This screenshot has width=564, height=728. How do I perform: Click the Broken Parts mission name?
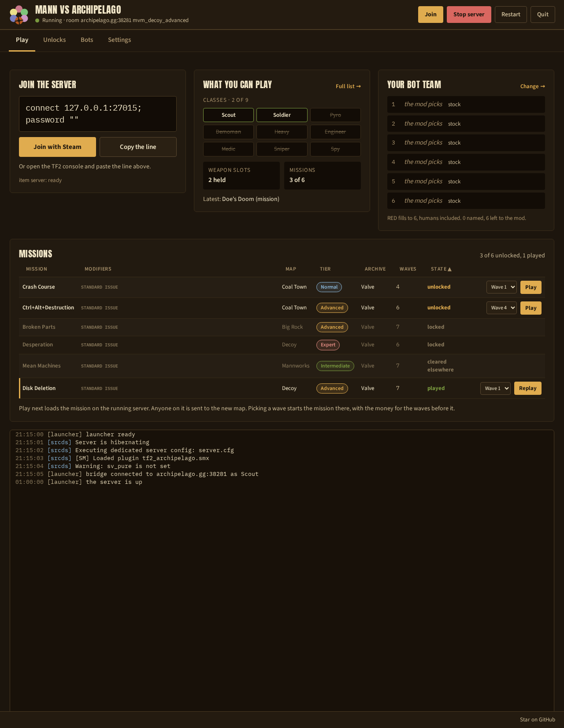pos(39,327)
